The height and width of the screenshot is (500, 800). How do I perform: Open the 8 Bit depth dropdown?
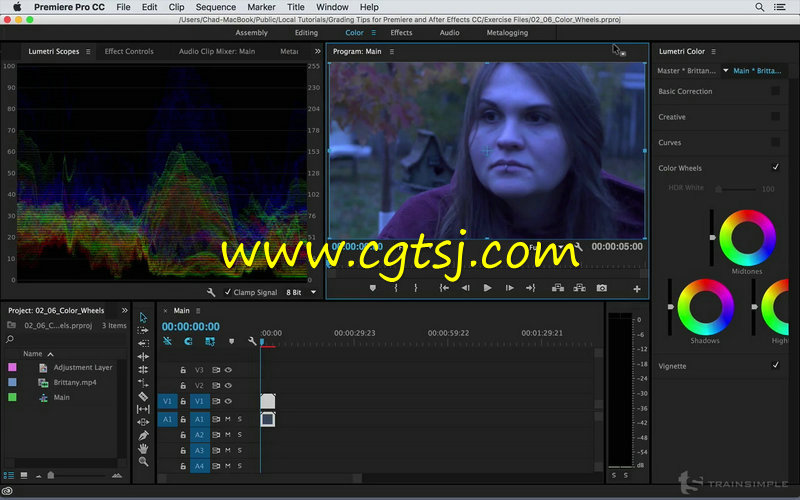coord(313,292)
